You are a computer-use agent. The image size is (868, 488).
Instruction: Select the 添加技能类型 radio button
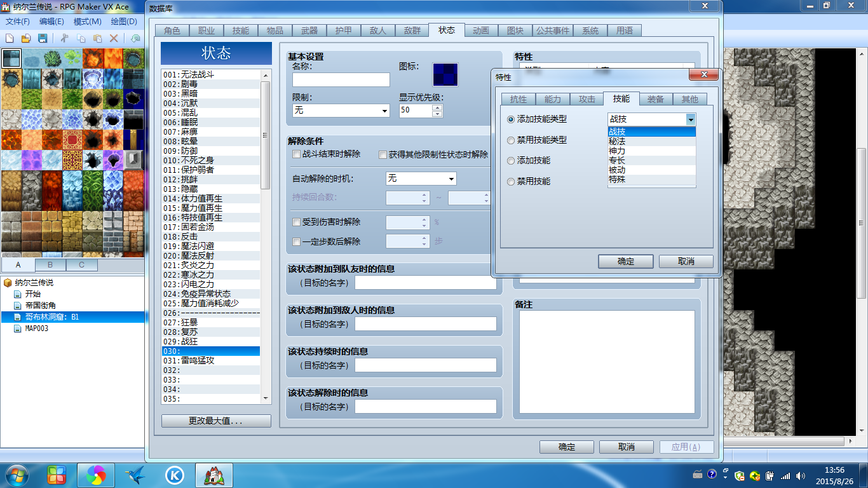tap(511, 119)
